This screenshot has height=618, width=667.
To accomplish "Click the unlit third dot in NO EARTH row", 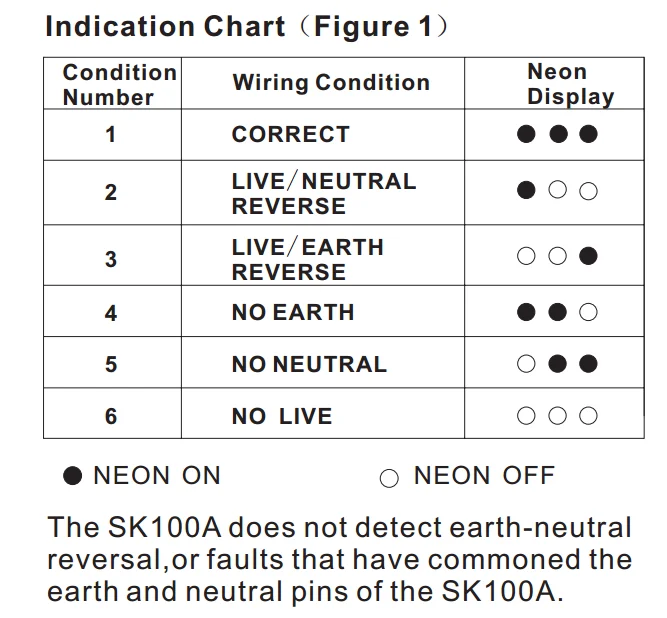I will click(x=588, y=313).
